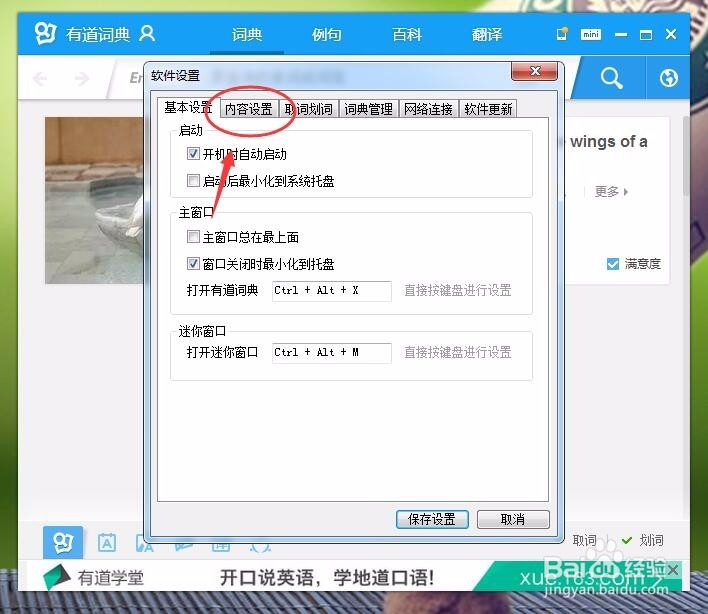Select the Youdao home icon in bottom toolbar
This screenshot has width=708, height=614.
click(x=63, y=542)
